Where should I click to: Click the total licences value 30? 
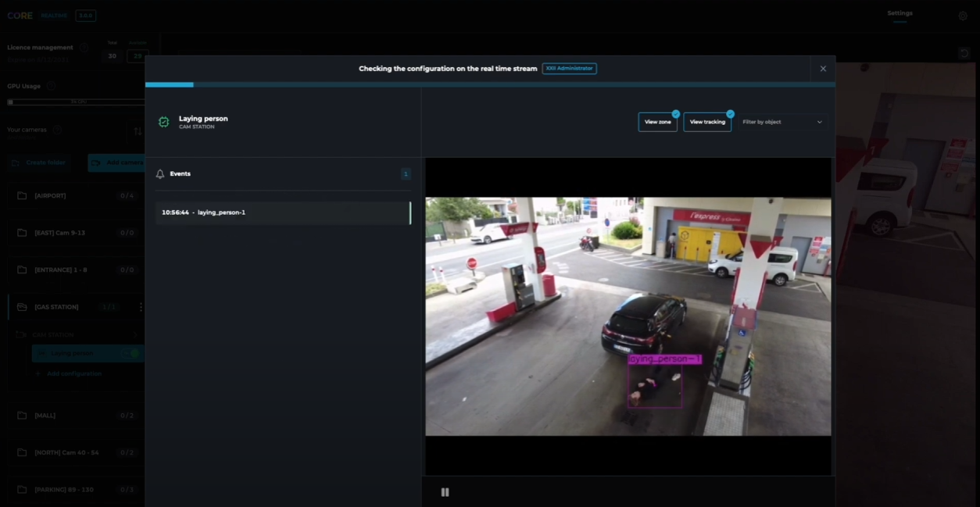(112, 56)
